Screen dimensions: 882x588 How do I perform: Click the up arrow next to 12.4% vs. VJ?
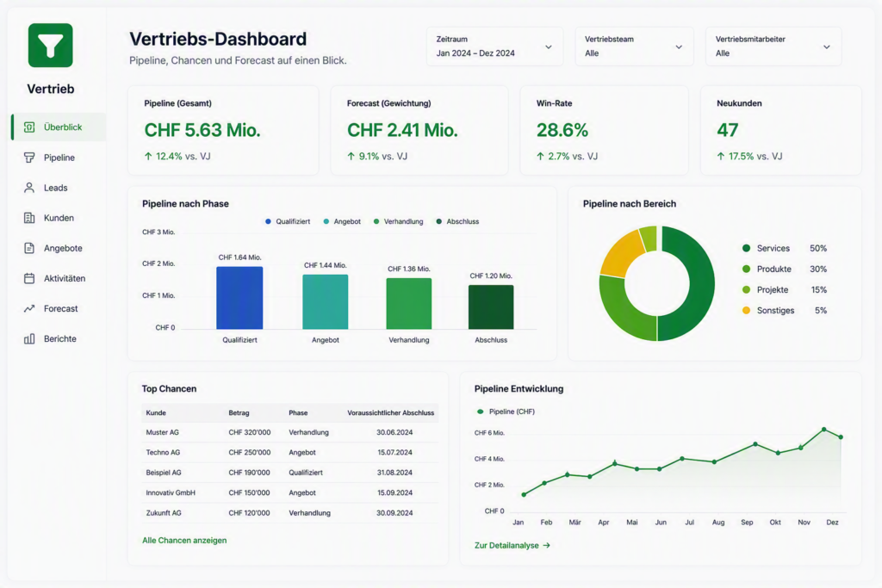point(148,157)
